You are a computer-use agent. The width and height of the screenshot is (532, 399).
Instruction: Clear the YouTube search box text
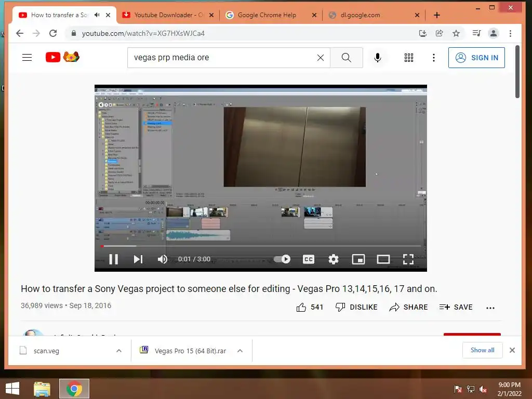[x=320, y=58]
